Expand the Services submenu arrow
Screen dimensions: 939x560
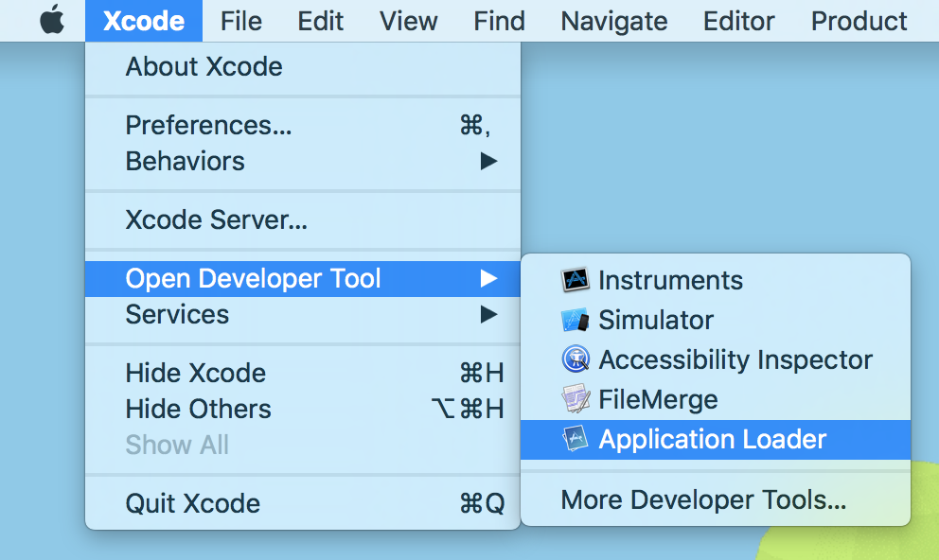[x=488, y=314]
